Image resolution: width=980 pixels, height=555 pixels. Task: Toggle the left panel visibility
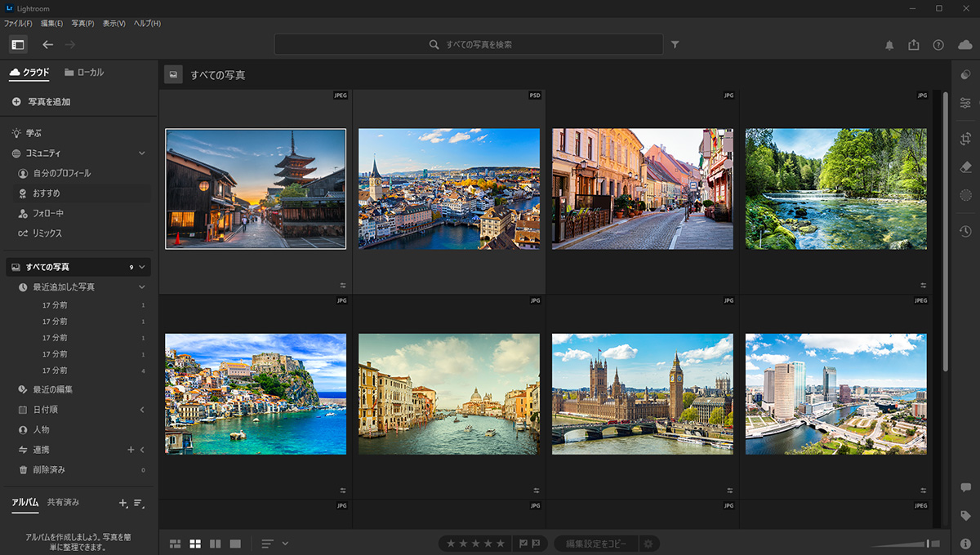(x=18, y=45)
